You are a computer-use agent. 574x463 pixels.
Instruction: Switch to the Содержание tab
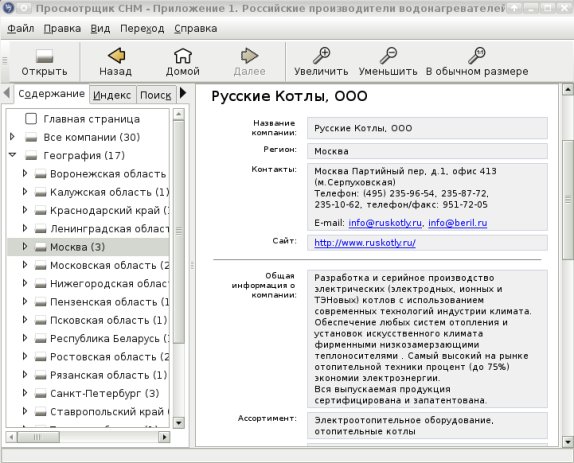[51, 94]
